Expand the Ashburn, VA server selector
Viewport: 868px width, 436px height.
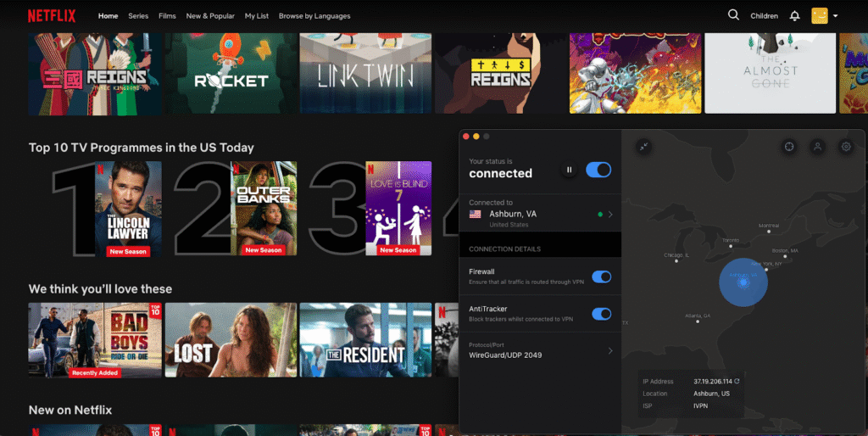[540, 214]
